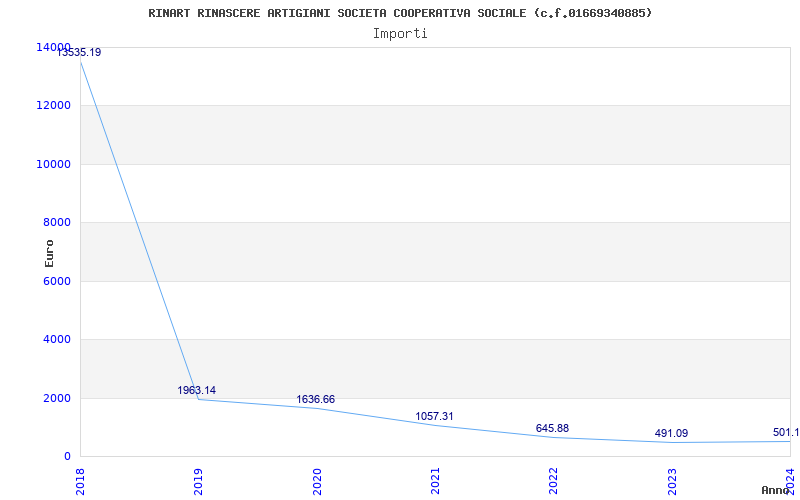
Task: Click the chart title RINART RINASCERE ARTIGIANI
Action: 400,13
